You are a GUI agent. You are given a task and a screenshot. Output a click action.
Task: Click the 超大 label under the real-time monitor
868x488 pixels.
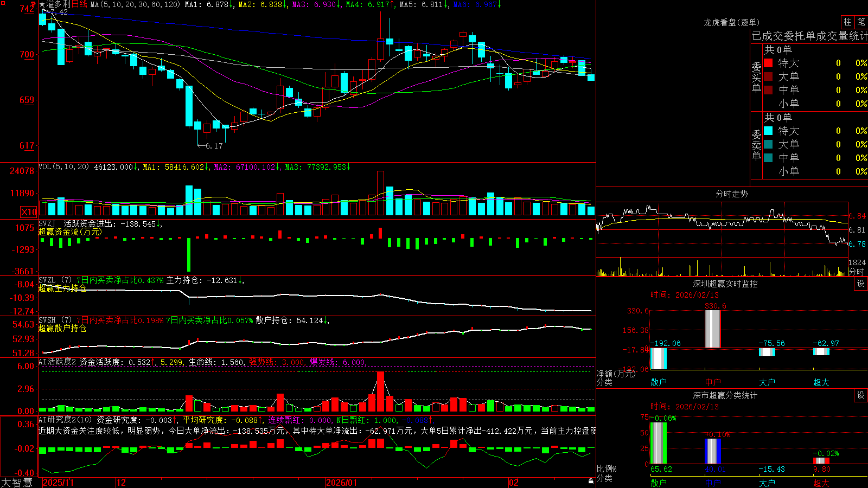coord(821,382)
